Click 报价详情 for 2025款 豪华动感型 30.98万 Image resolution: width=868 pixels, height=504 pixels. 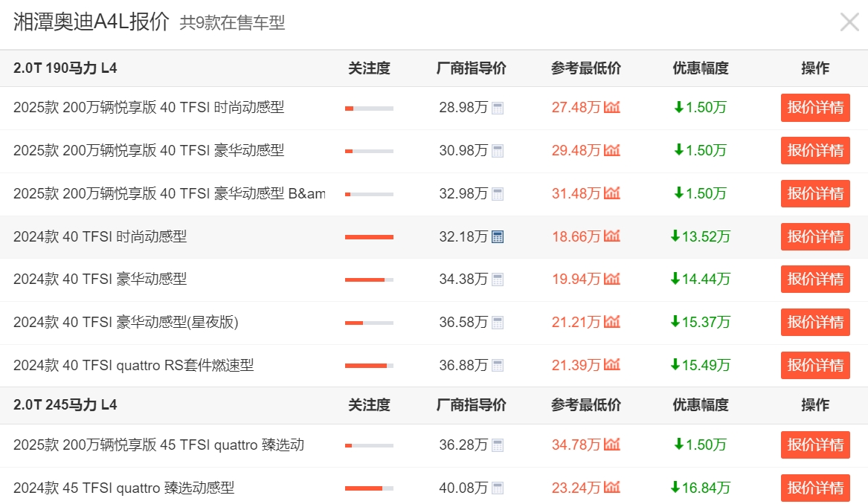coord(815,150)
